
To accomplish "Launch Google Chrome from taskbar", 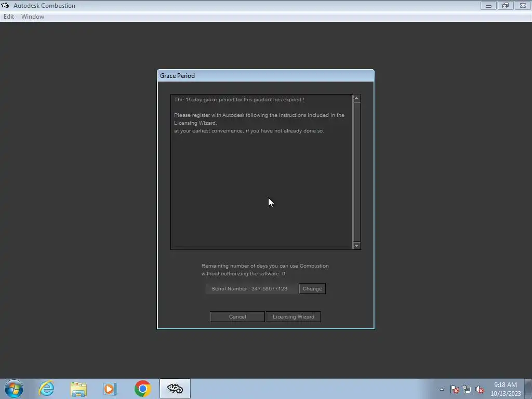I will coord(142,389).
